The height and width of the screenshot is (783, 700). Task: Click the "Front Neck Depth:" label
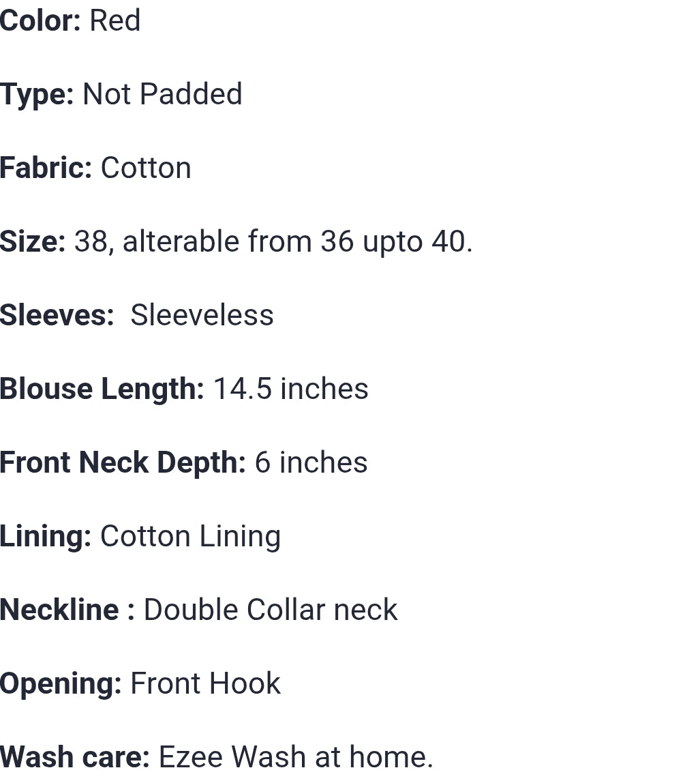pyautogui.click(x=123, y=462)
